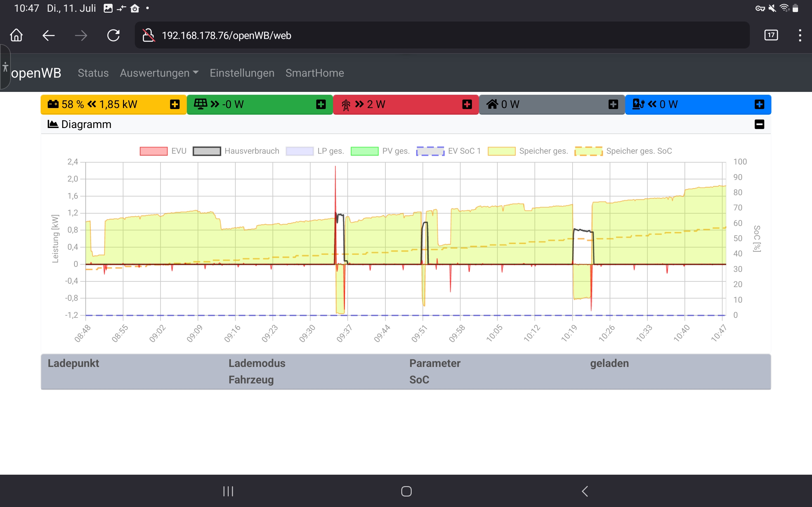Click the power grid pylon icon

point(346,105)
